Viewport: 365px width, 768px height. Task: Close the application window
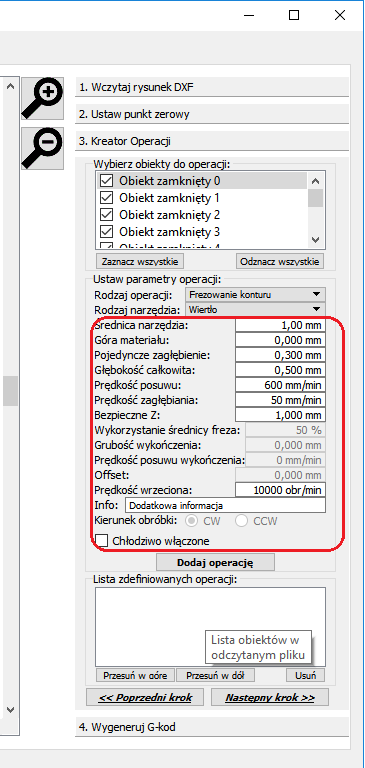tap(340, 15)
